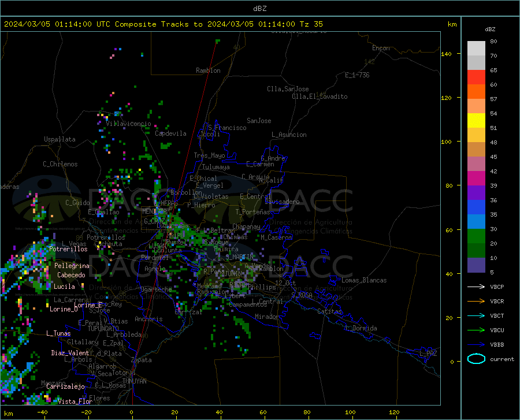
Task: Select the Lucila label
Action: pyautogui.click(x=64, y=287)
